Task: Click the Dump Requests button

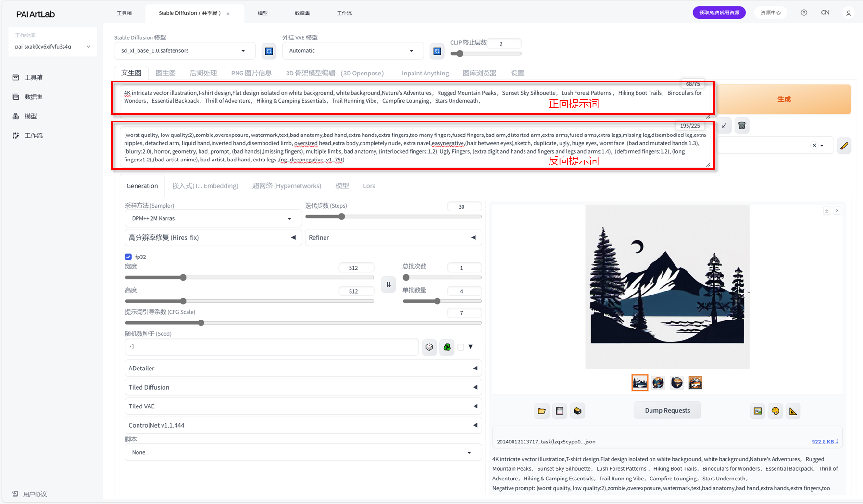Action: 667,410
